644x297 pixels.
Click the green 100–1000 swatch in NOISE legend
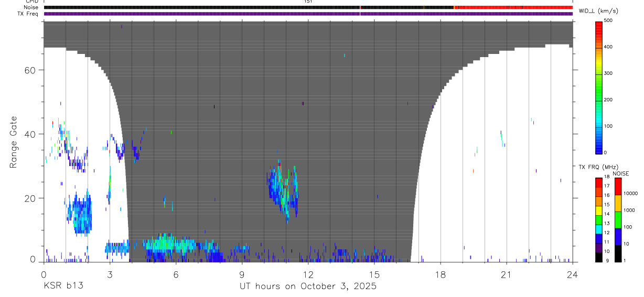point(618,220)
